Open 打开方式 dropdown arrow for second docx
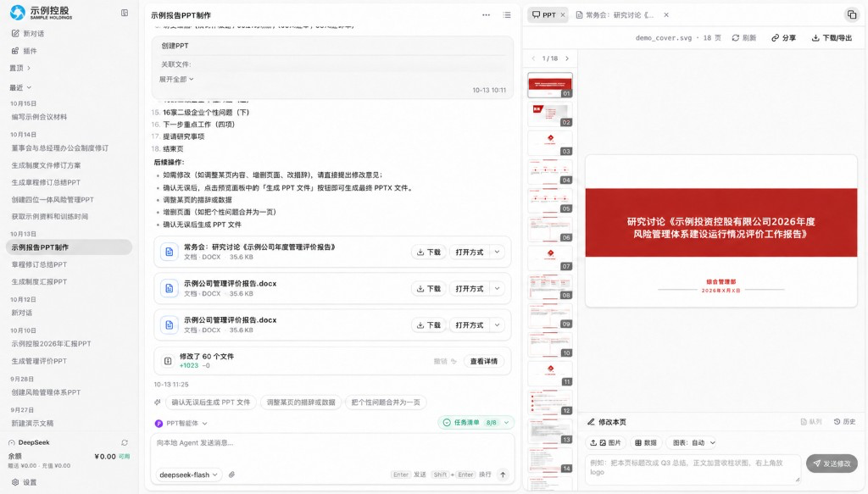Screen dimensions: 868x494 497,289
